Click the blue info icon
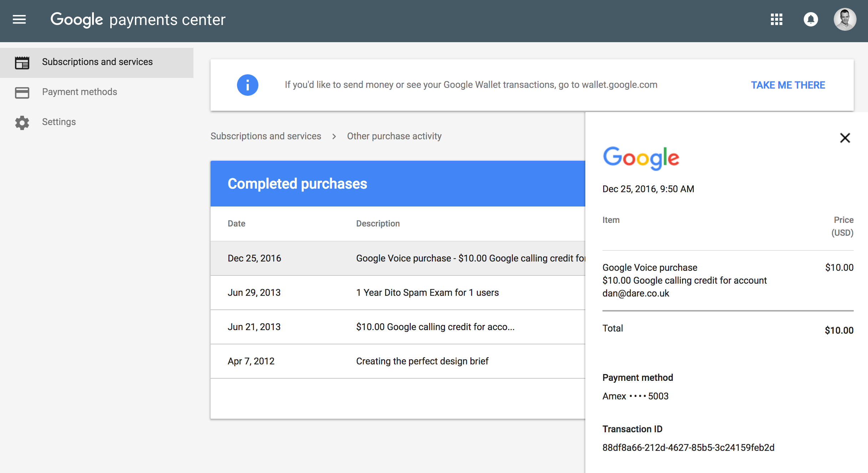Screen dimensions: 868x473 tap(247, 85)
